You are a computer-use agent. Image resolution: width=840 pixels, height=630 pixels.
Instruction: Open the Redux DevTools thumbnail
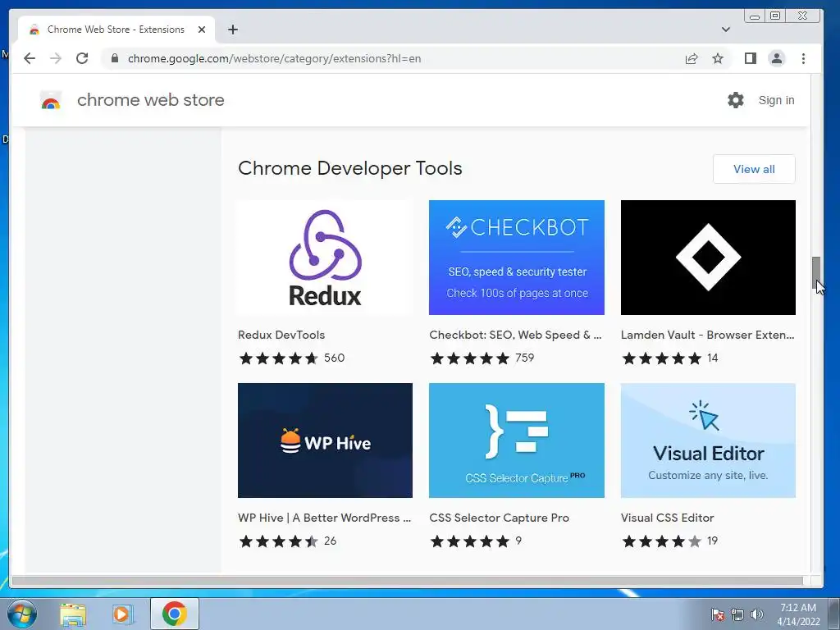point(325,258)
